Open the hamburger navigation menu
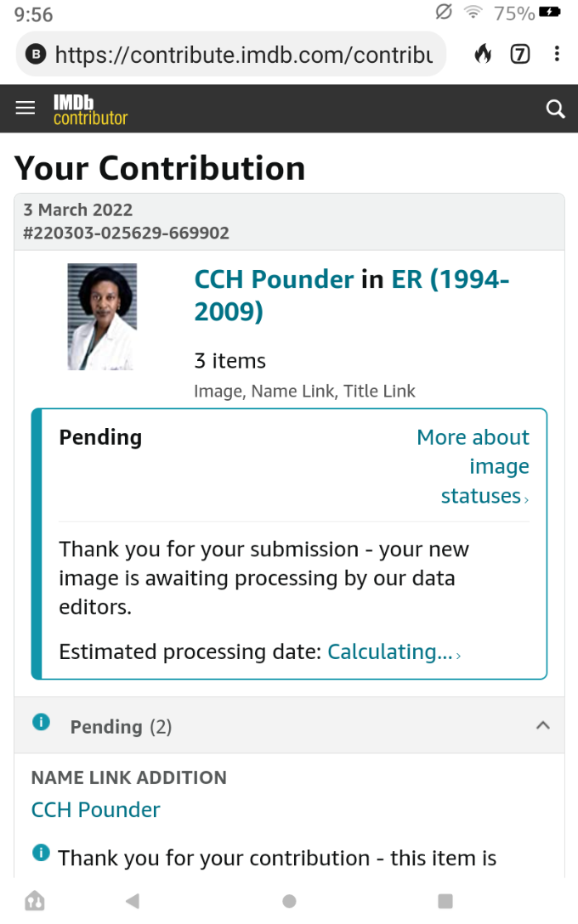The height and width of the screenshot is (924, 578). click(25, 108)
